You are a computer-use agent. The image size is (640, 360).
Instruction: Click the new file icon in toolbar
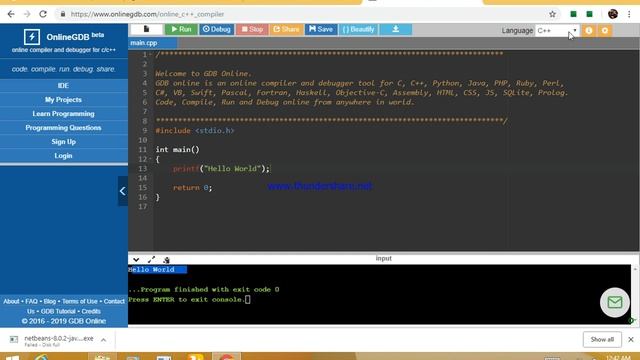point(146,29)
